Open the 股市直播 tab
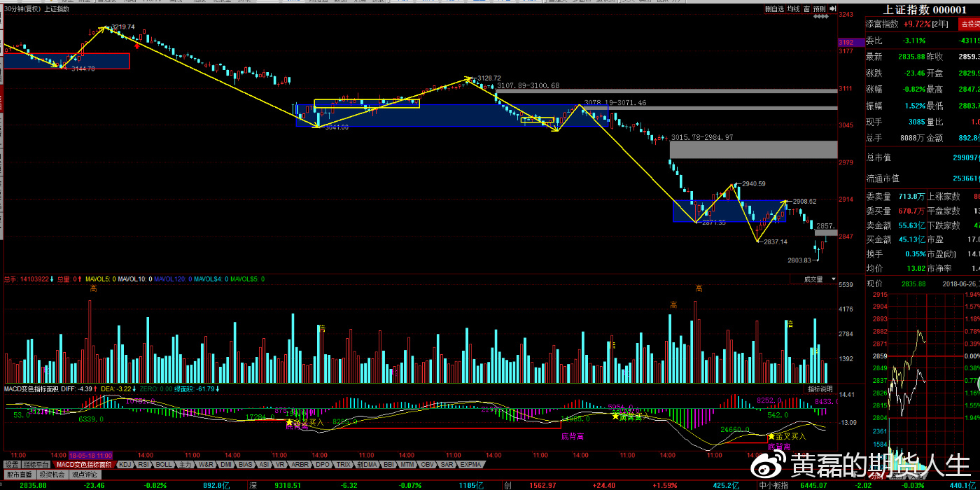The image size is (980, 490). coord(19,475)
